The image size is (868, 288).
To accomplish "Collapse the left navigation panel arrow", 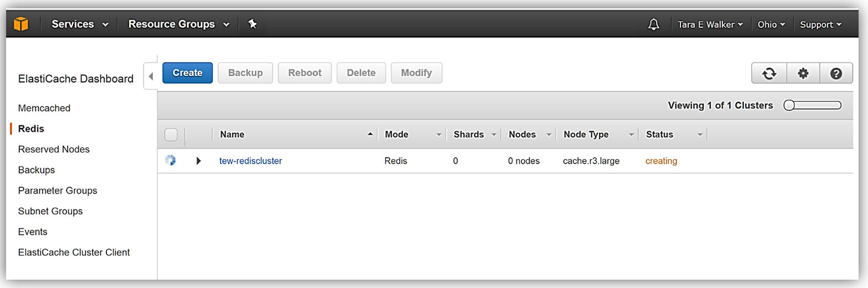I will click(150, 76).
